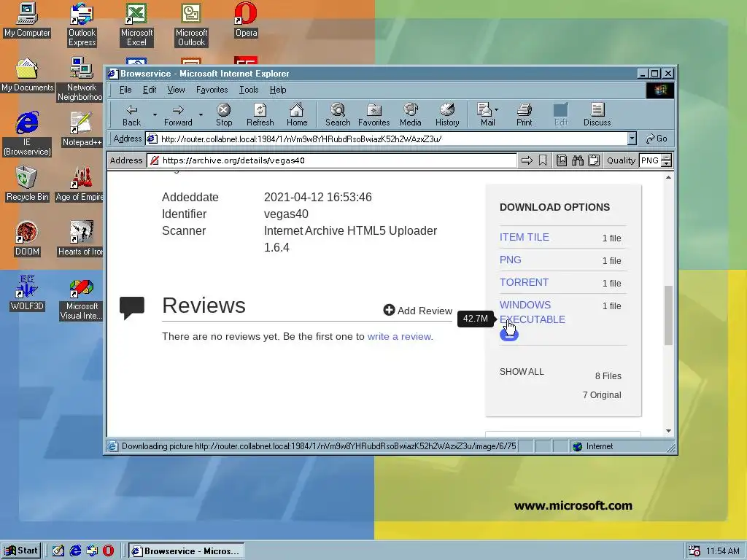Launch Opera from the quick launch bar
The width and height of the screenshot is (747, 560).
click(108, 551)
